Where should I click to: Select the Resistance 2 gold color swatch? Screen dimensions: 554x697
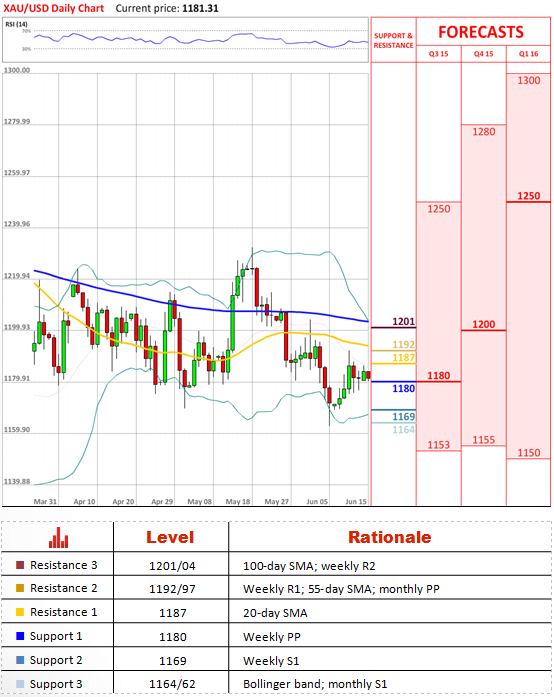pos(20,588)
